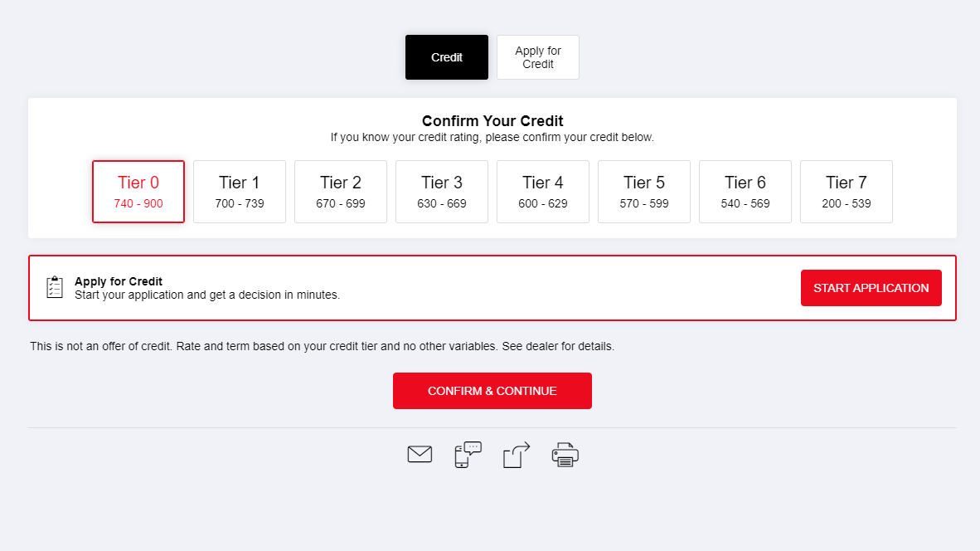This screenshot has height=551, width=980.
Task: Click the printer icon
Action: click(x=565, y=455)
